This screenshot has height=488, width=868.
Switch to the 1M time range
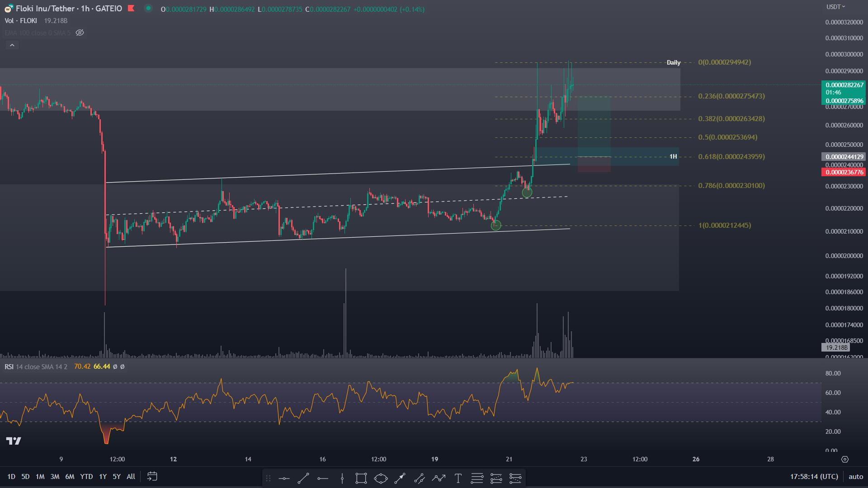(x=40, y=476)
